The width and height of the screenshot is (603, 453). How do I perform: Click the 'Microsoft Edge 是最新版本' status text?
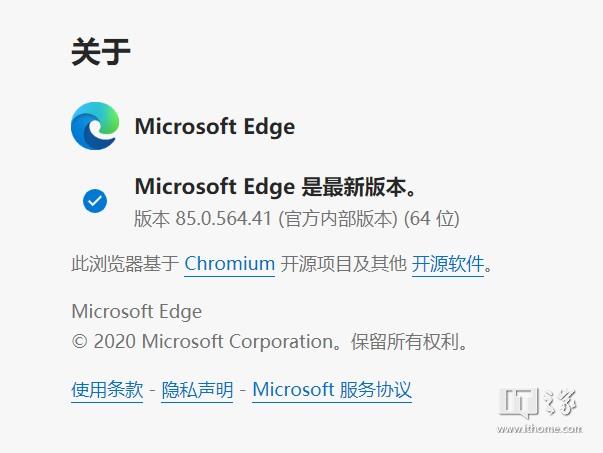(274, 187)
